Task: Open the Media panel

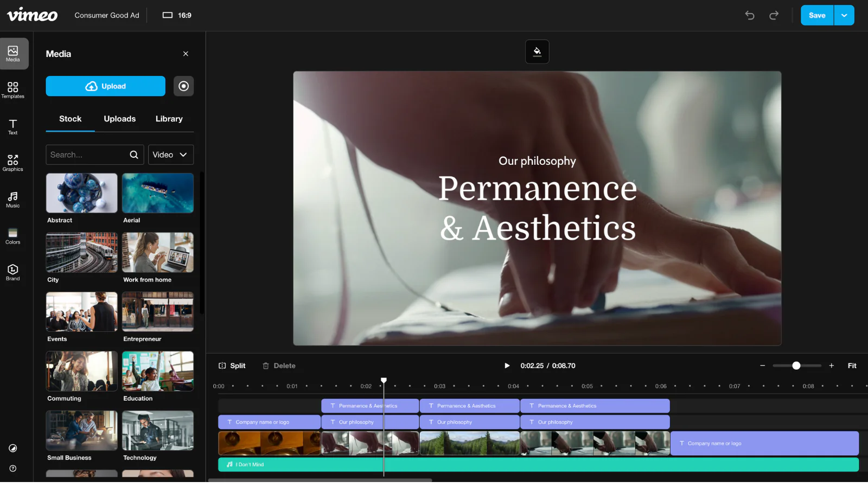Action: [13, 53]
